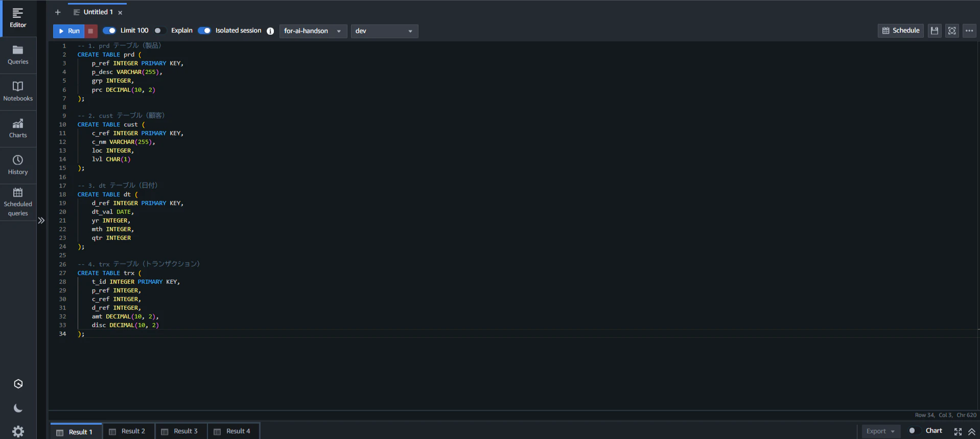Toggle Isolated session switch
Viewport: 980px width, 439px height.
click(x=204, y=31)
